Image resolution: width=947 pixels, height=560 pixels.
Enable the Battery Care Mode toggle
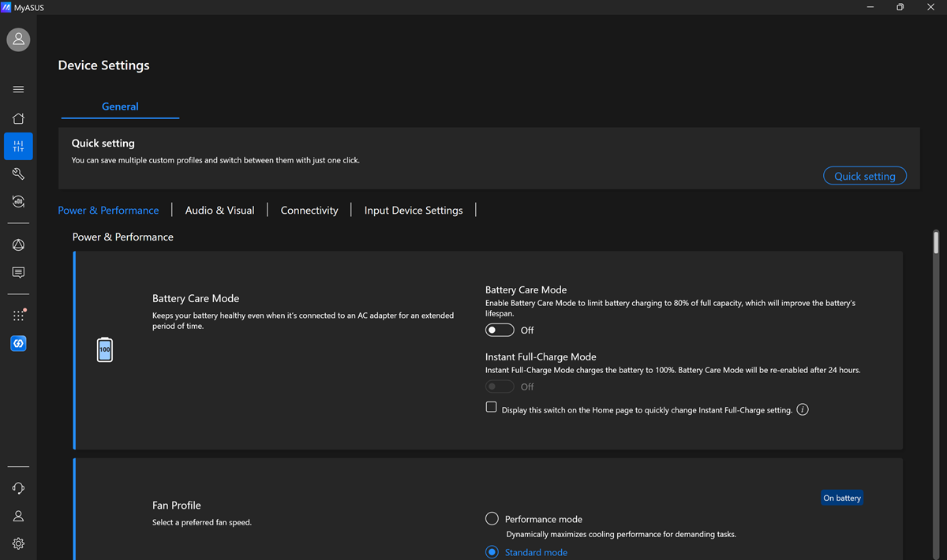point(500,330)
